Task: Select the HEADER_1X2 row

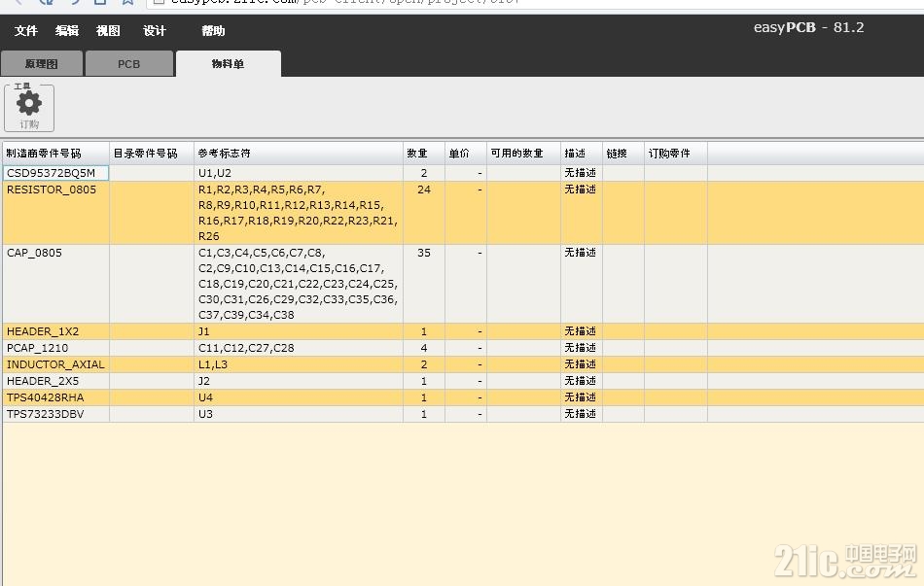Action: 463,331
